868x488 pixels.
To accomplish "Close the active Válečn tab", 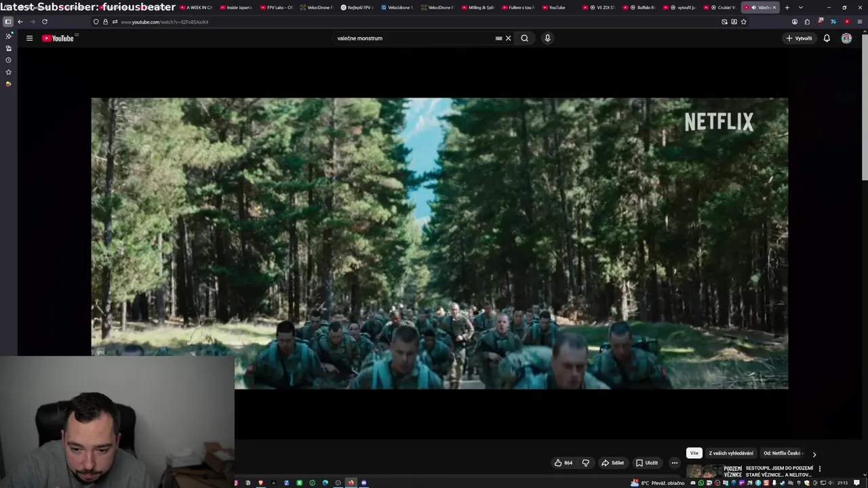I will click(774, 7).
